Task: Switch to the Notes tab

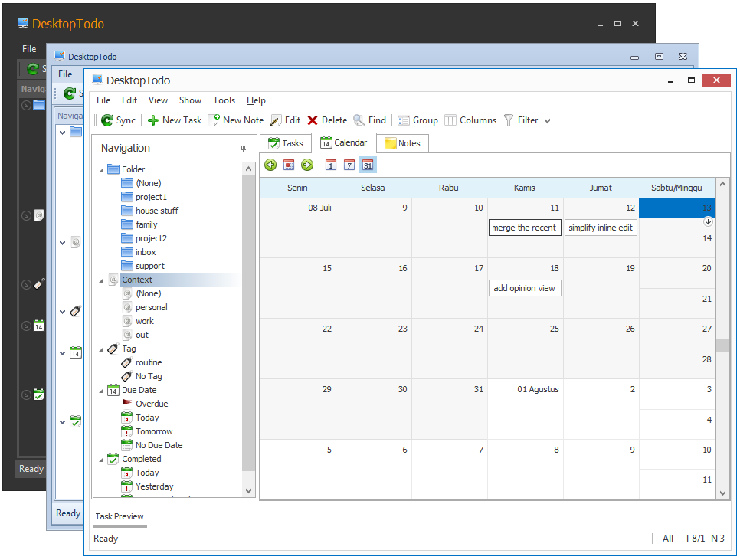Action: pyautogui.click(x=402, y=143)
